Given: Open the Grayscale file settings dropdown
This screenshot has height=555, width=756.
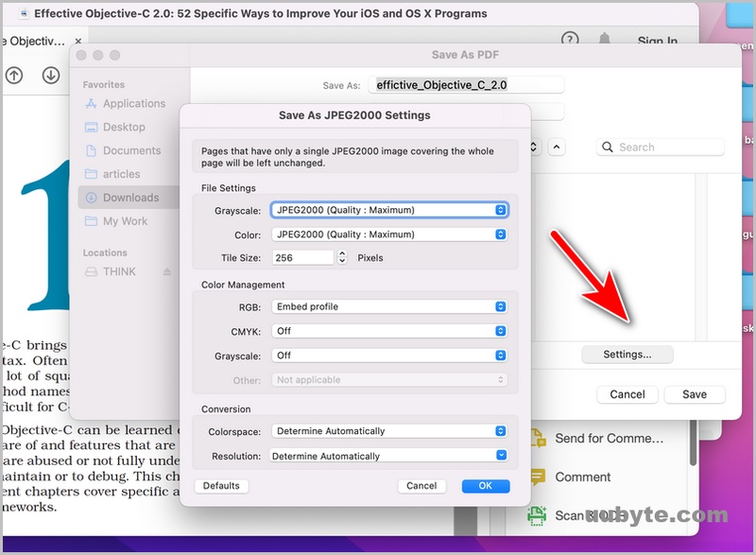Looking at the screenshot, I should pos(389,210).
